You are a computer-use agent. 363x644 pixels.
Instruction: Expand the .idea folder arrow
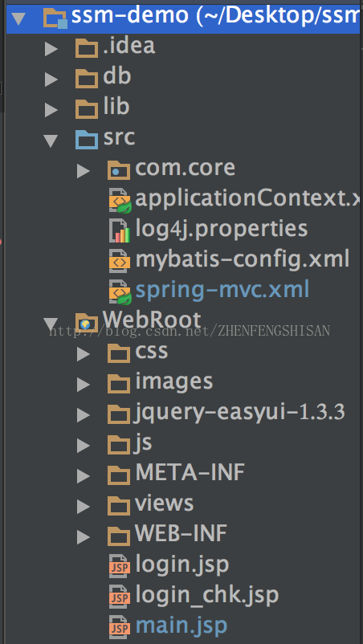pyautogui.click(x=51, y=49)
